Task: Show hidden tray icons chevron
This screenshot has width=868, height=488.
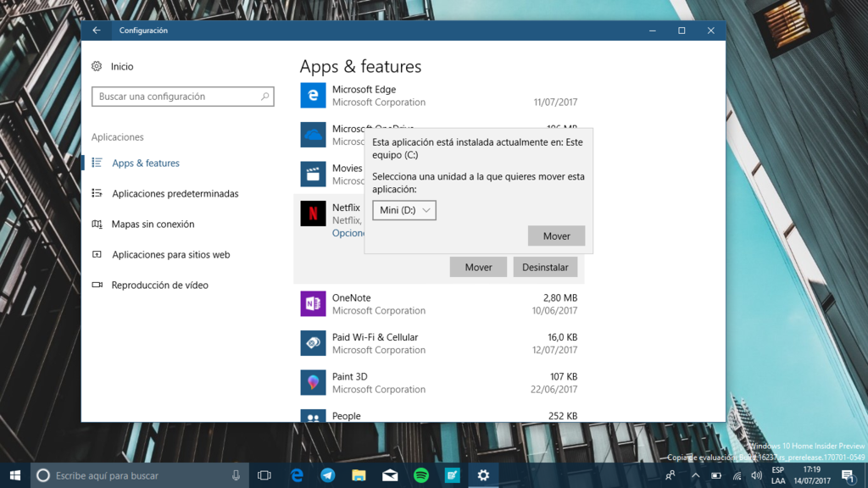Action: tap(695, 475)
